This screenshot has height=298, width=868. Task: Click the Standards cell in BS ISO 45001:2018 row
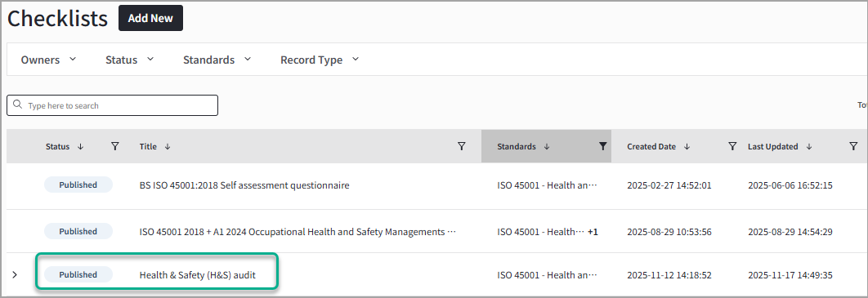[548, 186]
